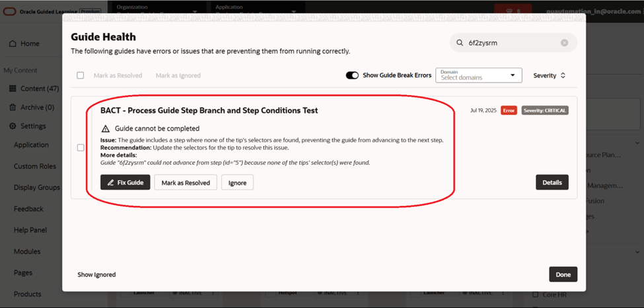This screenshot has height=308, width=644.
Task: Select Help Panel in the sidebar
Action: (30, 230)
